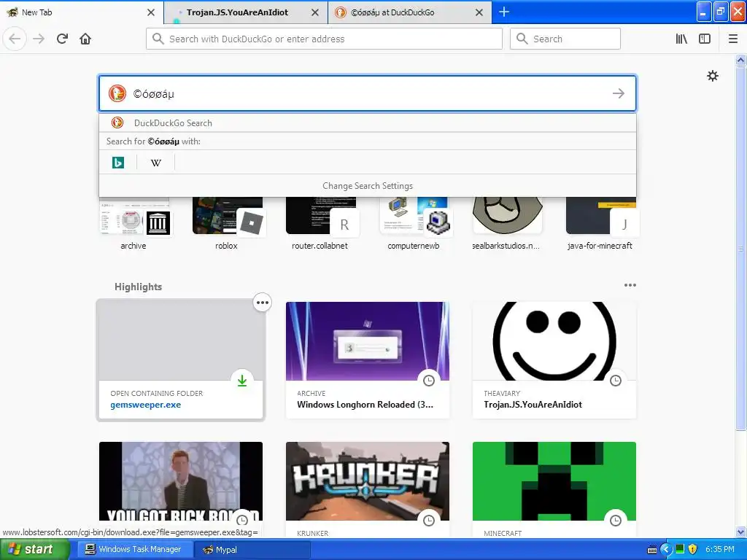
Task: Click the page scrollbar up arrow
Action: (x=741, y=60)
